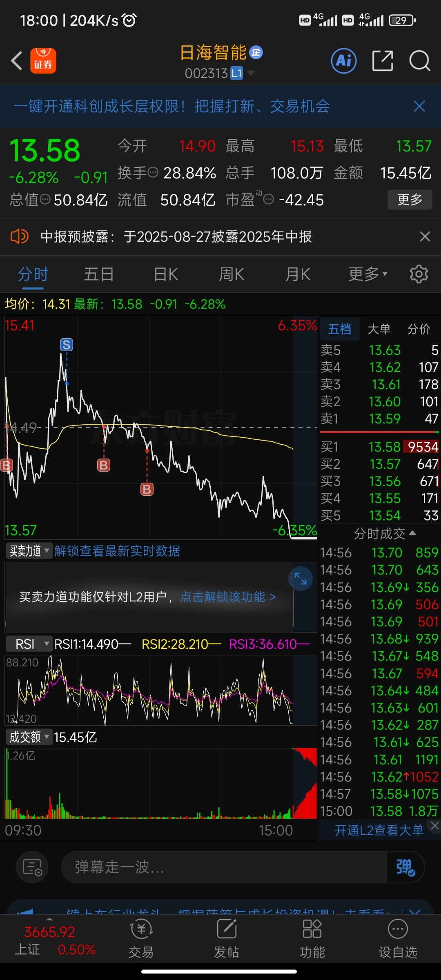Tap the 更多 button in quote details
This screenshot has width=441, height=980.
point(410,200)
